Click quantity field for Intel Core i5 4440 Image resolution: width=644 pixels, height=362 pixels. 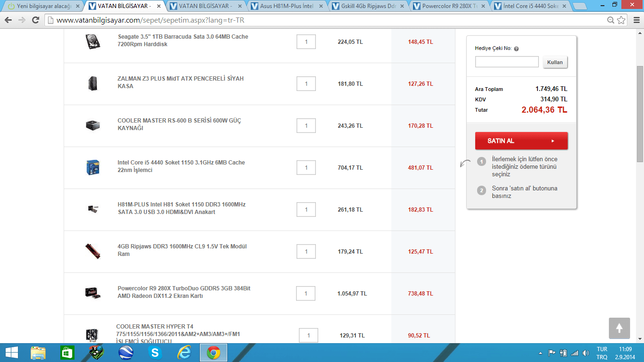[x=306, y=168]
